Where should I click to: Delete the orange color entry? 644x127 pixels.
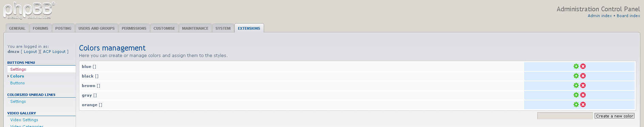[x=583, y=104]
